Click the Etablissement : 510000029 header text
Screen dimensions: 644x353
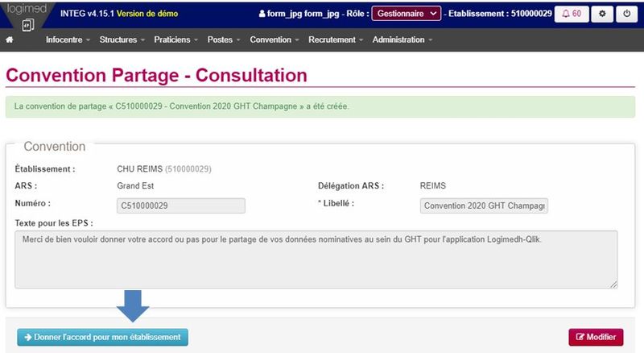500,14
